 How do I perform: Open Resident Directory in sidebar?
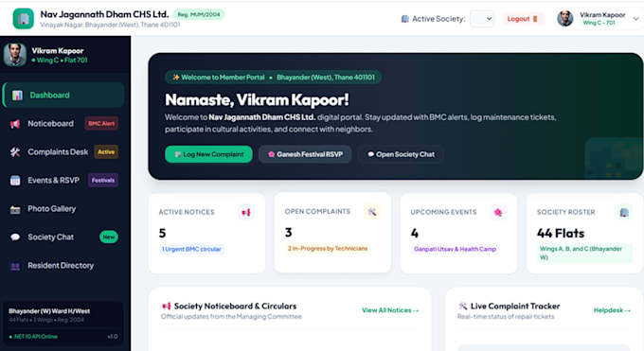tap(63, 266)
